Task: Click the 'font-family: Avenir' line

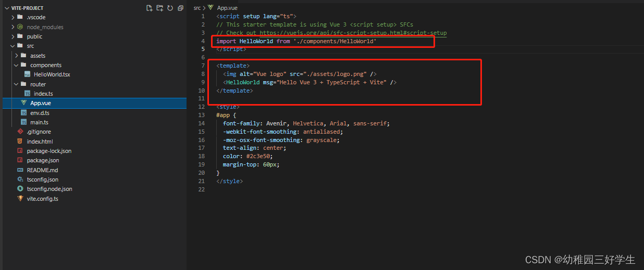Action: 306,123
